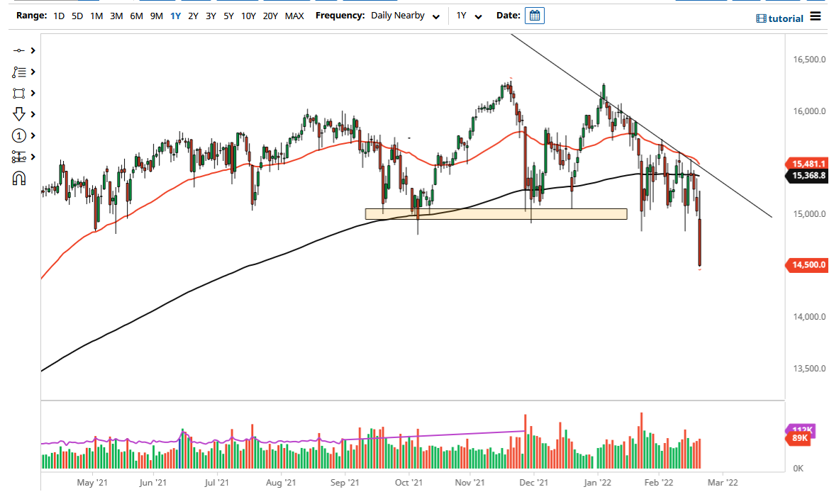
Task: Click the 14,500.0 price label
Action: tap(808, 265)
